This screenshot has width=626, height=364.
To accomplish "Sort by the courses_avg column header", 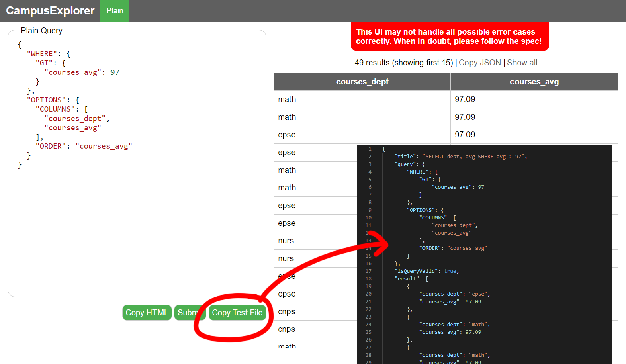I will click(534, 82).
